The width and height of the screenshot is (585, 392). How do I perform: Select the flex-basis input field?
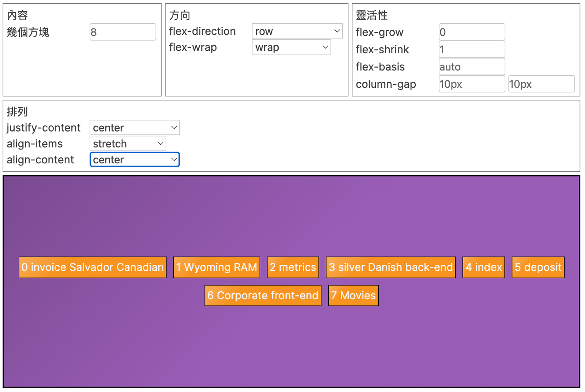[471, 67]
